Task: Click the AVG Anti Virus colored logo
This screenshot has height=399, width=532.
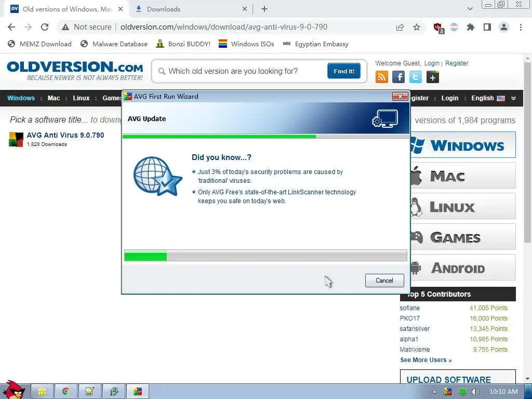Action: (16, 139)
